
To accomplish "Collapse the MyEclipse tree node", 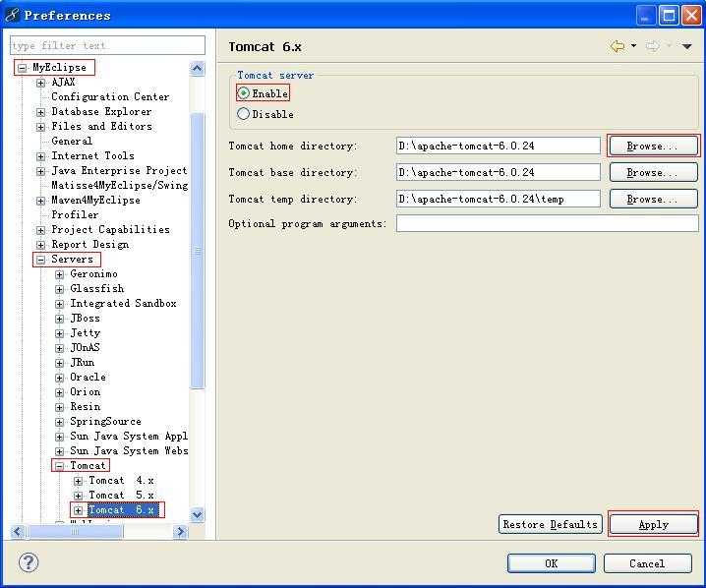I will (x=22, y=69).
